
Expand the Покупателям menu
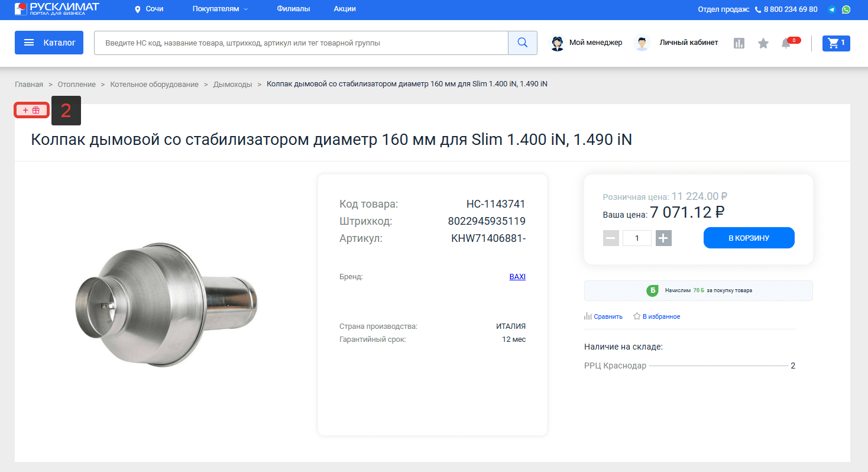[x=221, y=9]
